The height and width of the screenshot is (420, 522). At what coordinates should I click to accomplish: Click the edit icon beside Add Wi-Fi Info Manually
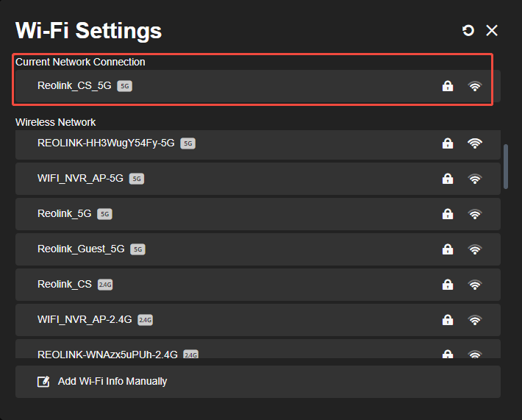(x=43, y=381)
